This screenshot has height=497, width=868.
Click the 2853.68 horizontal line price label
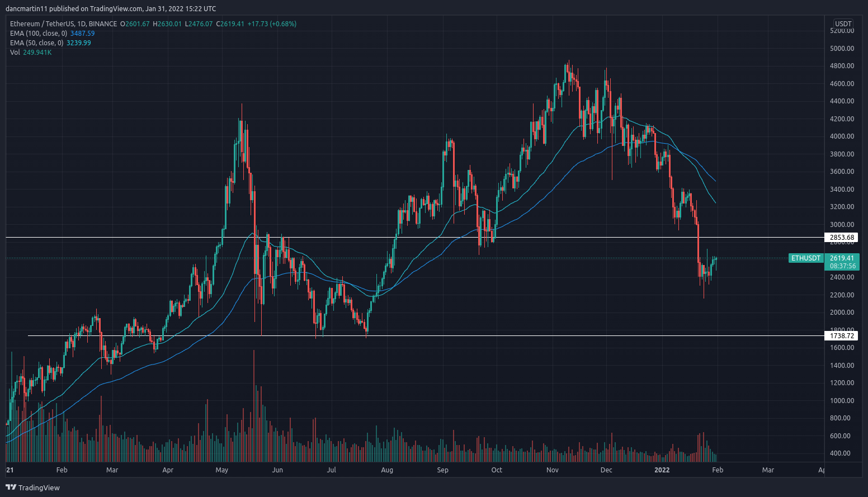[842, 238]
